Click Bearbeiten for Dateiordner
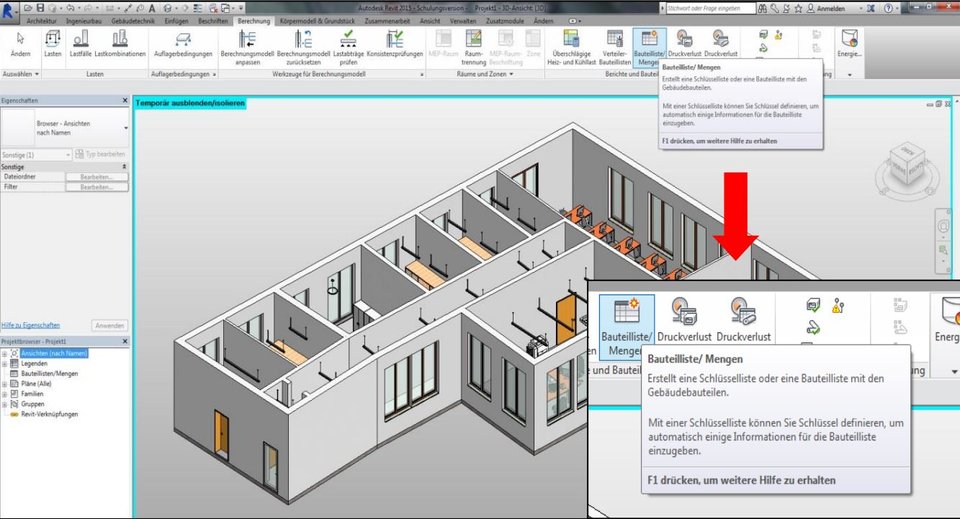This screenshot has height=519, width=960. (x=97, y=177)
